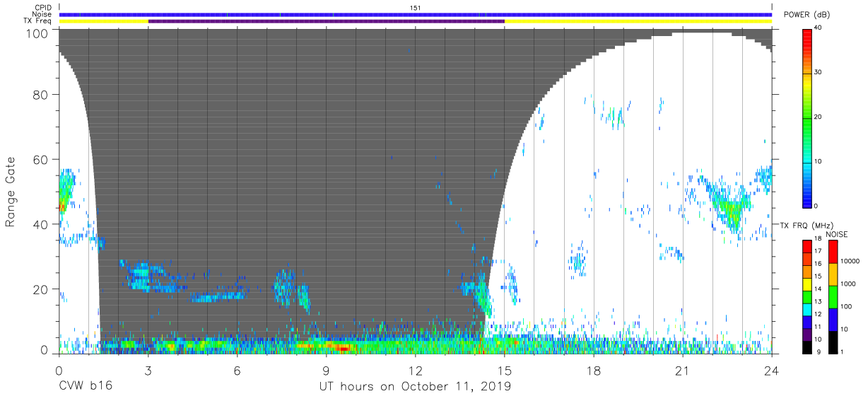Click TX frequency scale value "9"
The height and width of the screenshot is (401, 868).
817,351
